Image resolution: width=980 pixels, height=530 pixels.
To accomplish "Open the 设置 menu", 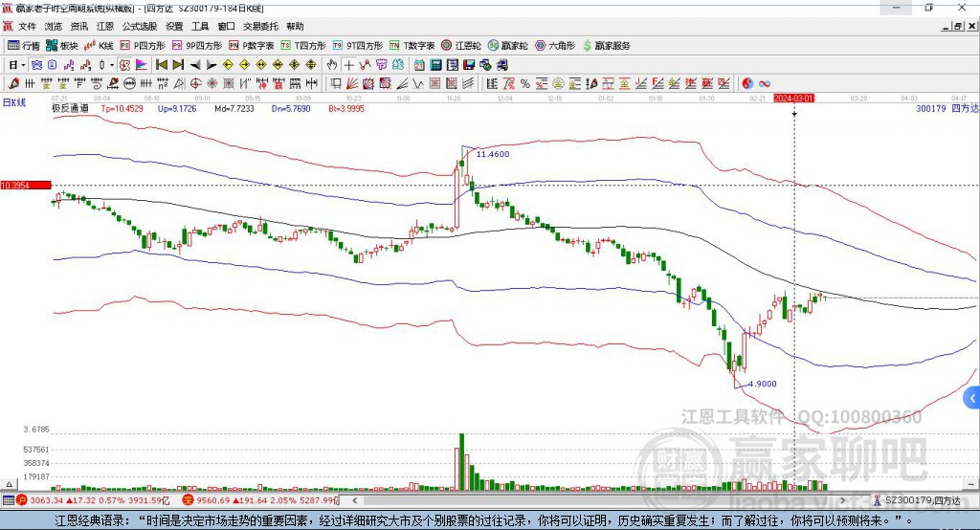I will (174, 26).
